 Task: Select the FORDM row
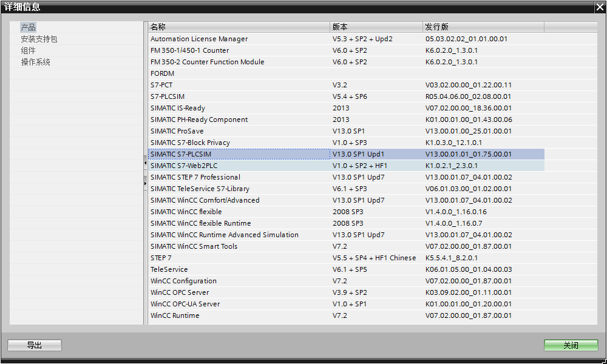click(x=346, y=73)
